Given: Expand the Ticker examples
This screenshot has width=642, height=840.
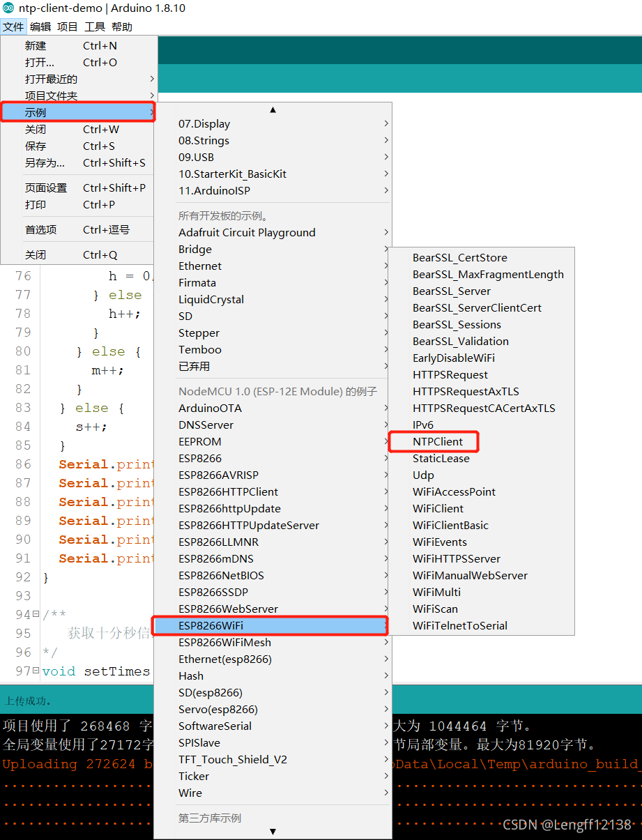Looking at the screenshot, I should [x=273, y=776].
